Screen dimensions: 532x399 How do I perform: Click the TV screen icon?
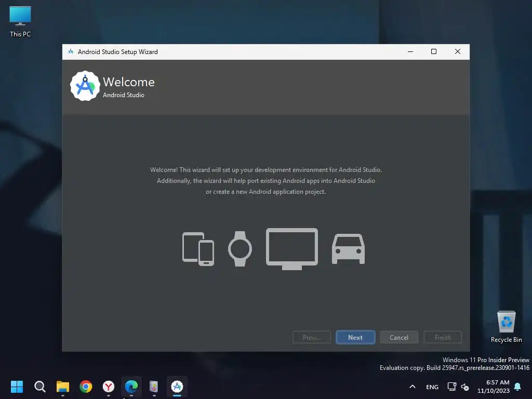(292, 249)
